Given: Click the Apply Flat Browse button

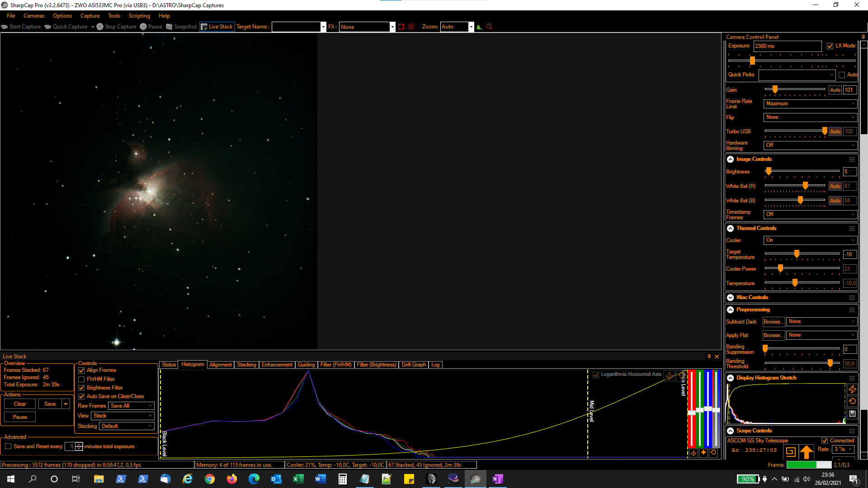Looking at the screenshot, I should (x=773, y=335).
